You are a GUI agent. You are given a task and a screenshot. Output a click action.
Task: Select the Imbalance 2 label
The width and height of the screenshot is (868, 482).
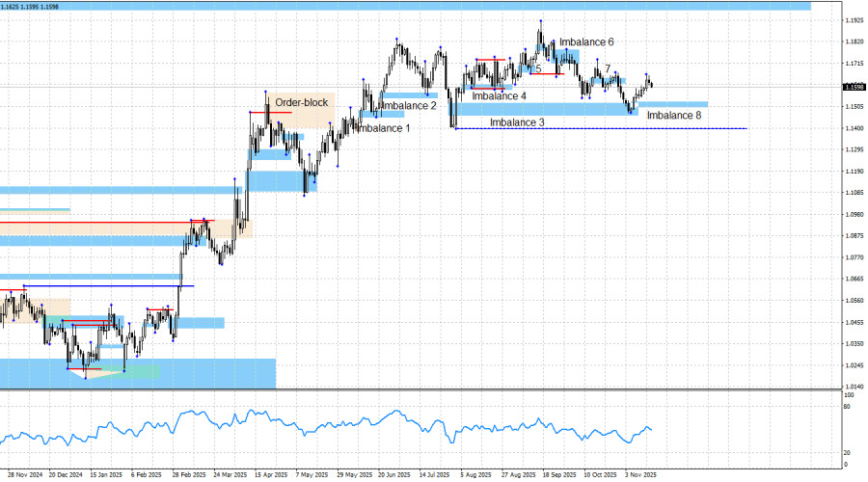(408, 105)
